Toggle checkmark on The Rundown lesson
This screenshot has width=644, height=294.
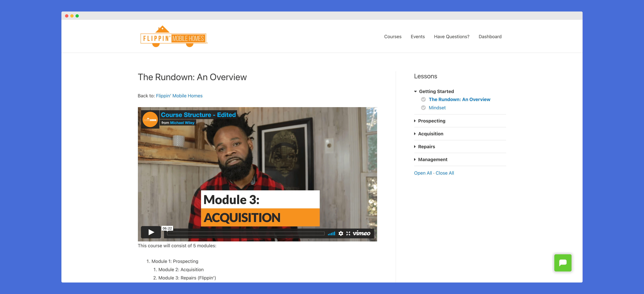click(x=423, y=99)
